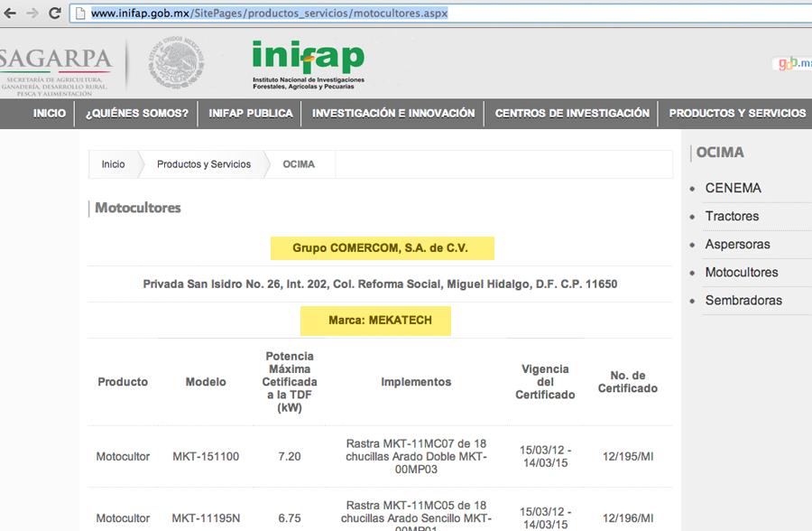Click the Mexican national seal emblem
The width and height of the screenshot is (812, 531).
[x=176, y=62]
